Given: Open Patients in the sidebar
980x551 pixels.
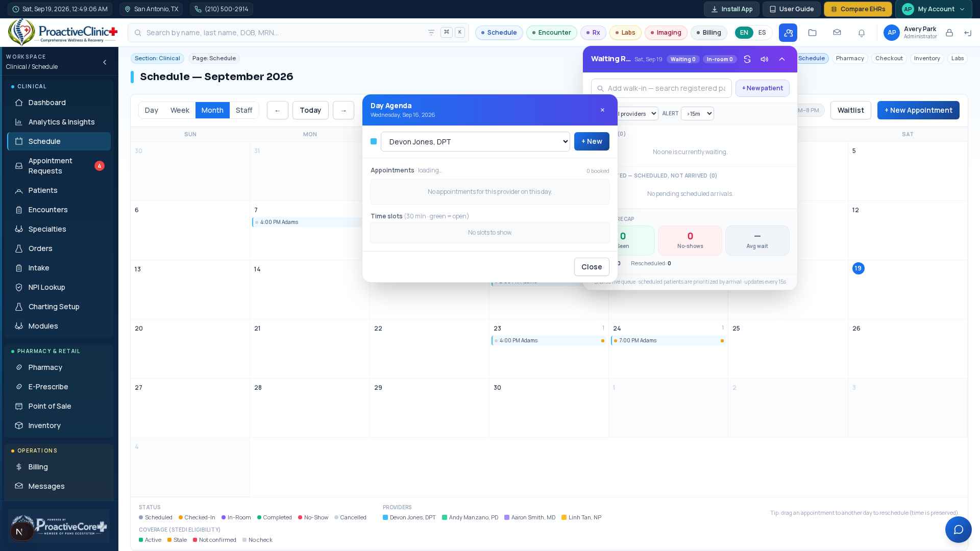Looking at the screenshot, I should pos(59,190).
